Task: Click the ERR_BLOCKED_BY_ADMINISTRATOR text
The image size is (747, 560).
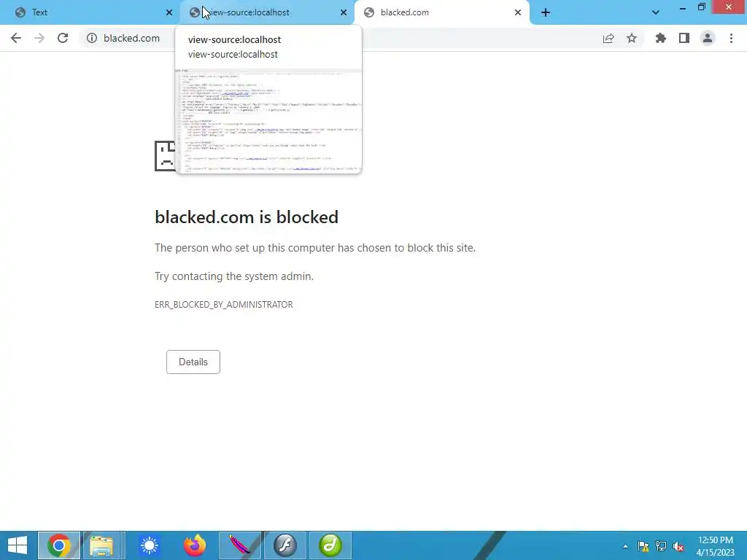Action: click(224, 305)
